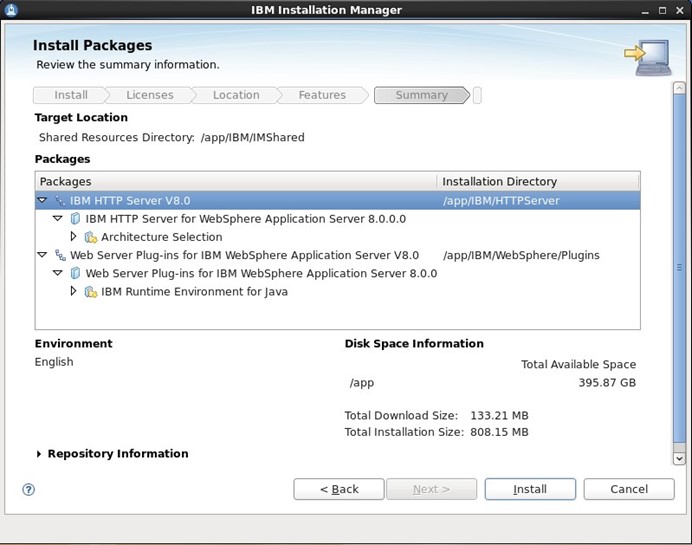Collapse Web Server Plug-ins V8.0 tree node
692x545 pixels.
[43, 255]
